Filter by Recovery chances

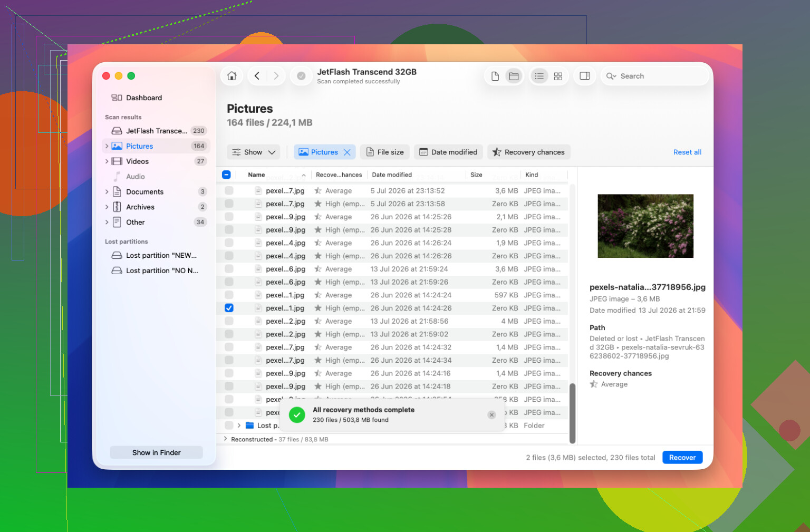point(528,152)
